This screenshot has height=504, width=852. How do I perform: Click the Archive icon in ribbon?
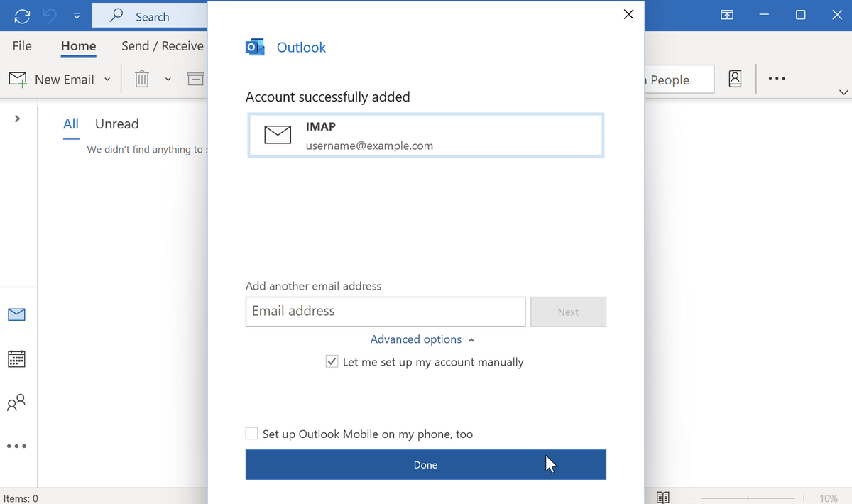click(196, 80)
